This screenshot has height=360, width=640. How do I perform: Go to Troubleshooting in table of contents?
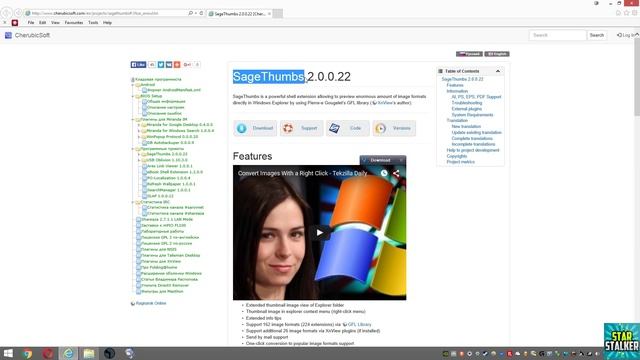coord(467,103)
